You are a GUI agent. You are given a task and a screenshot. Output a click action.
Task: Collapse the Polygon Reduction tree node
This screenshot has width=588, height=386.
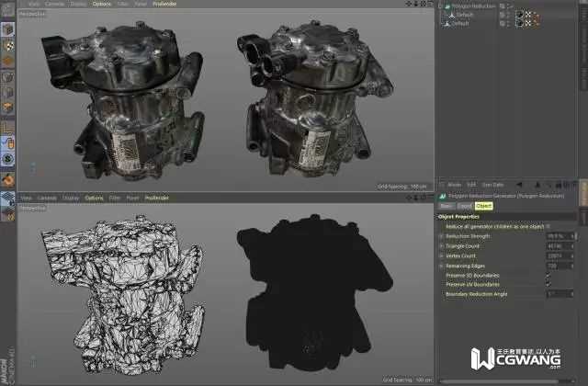point(441,6)
